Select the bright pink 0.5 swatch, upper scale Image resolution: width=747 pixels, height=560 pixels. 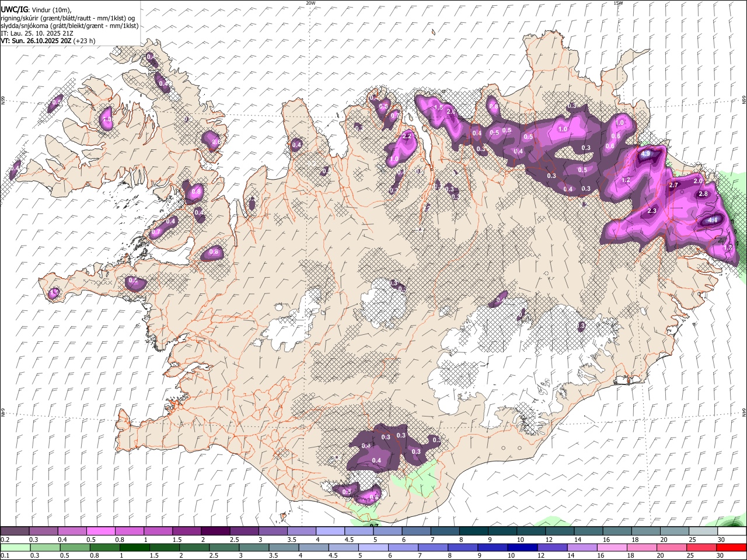[100, 531]
